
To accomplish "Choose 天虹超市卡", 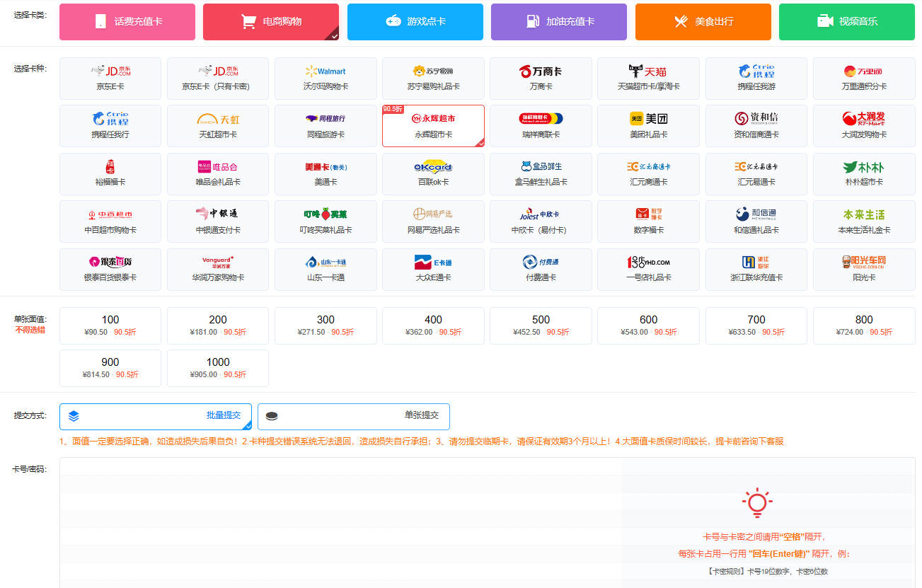I will pyautogui.click(x=218, y=126).
